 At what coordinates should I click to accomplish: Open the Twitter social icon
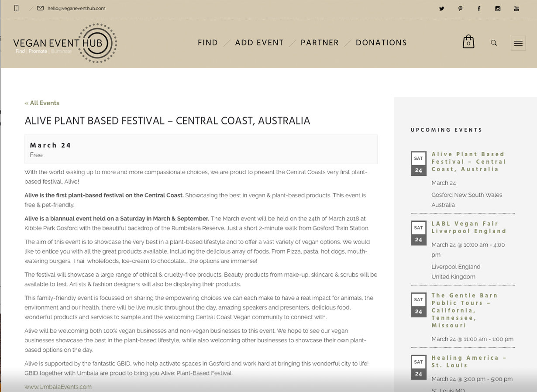pos(441,9)
